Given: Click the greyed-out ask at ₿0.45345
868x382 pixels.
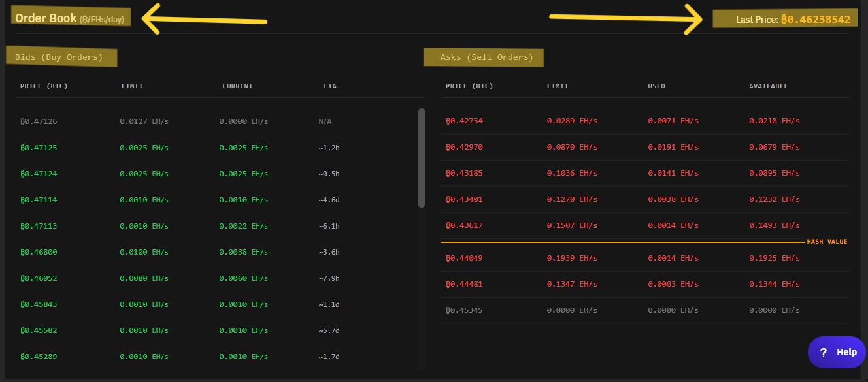Looking at the screenshot, I should coord(464,310).
